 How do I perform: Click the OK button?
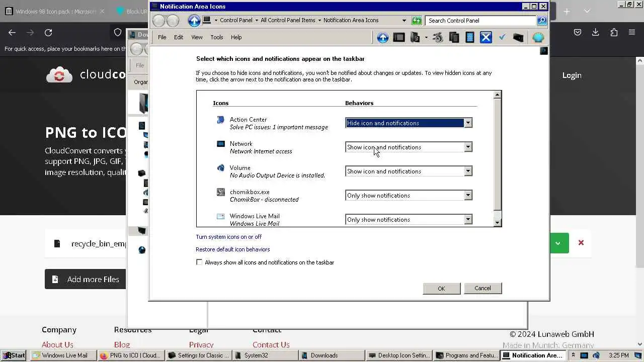pyautogui.click(x=441, y=288)
